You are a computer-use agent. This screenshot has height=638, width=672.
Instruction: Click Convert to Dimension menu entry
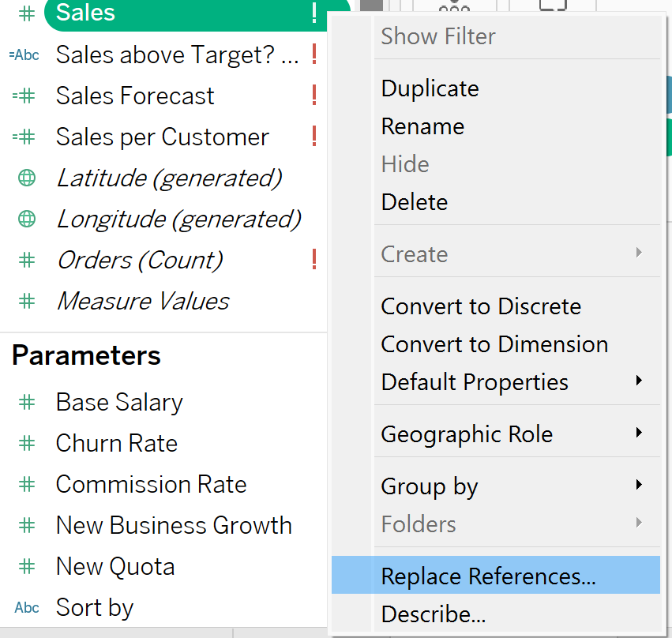(x=494, y=344)
